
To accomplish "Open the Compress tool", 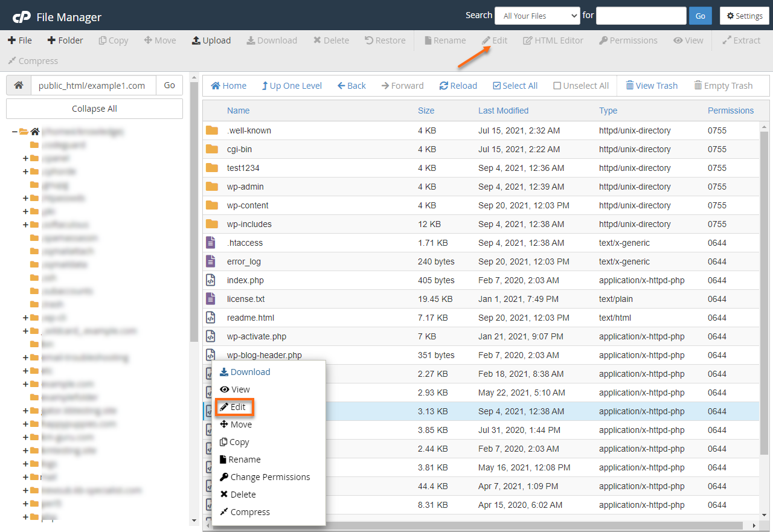I will click(x=32, y=60).
